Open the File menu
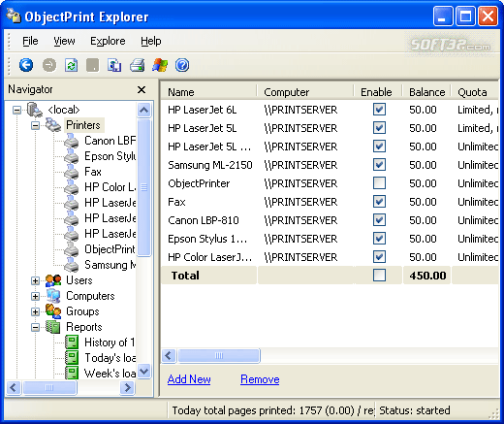This screenshot has height=424, width=504. [30, 41]
